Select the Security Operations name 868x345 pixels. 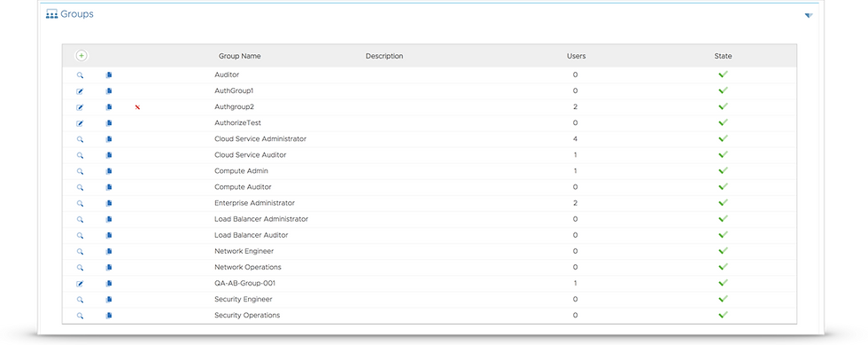tap(247, 316)
